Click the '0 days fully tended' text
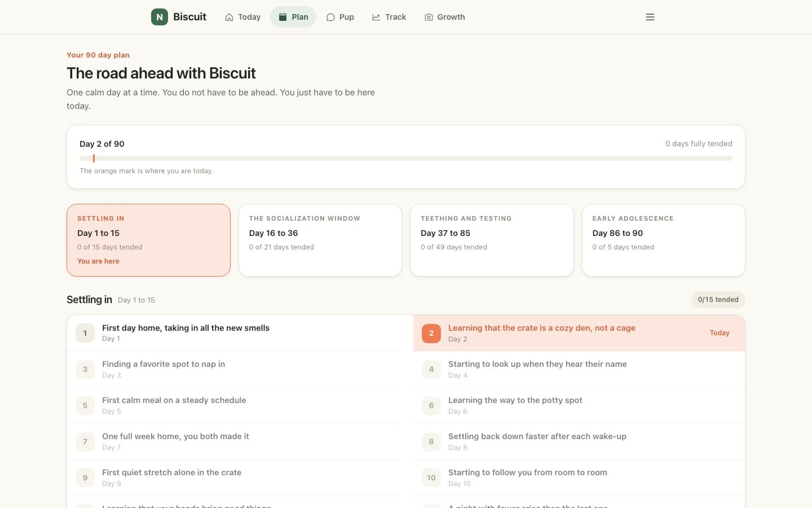 pos(699,144)
